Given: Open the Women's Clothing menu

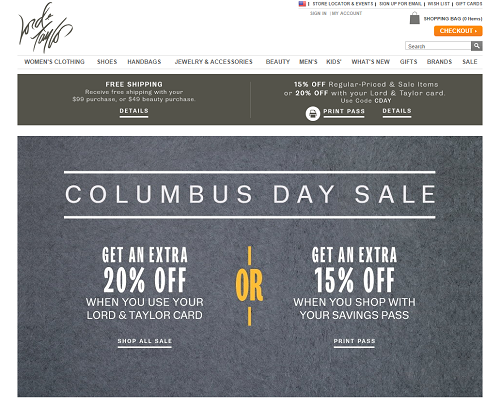Looking at the screenshot, I should point(54,62).
